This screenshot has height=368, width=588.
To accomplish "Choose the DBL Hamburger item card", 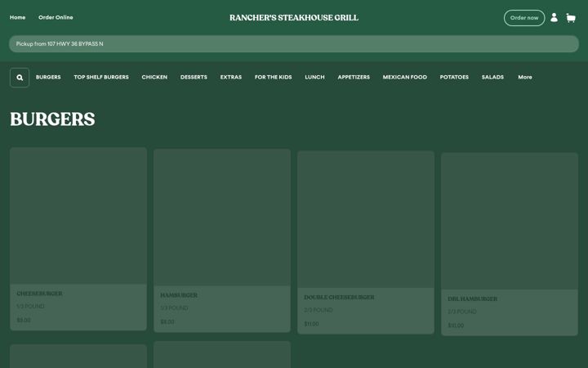I will 510,244.
